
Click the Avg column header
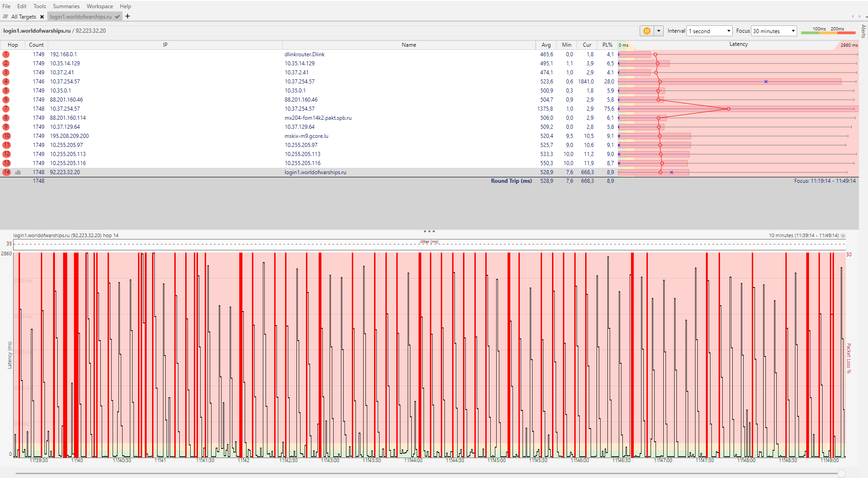pos(546,45)
